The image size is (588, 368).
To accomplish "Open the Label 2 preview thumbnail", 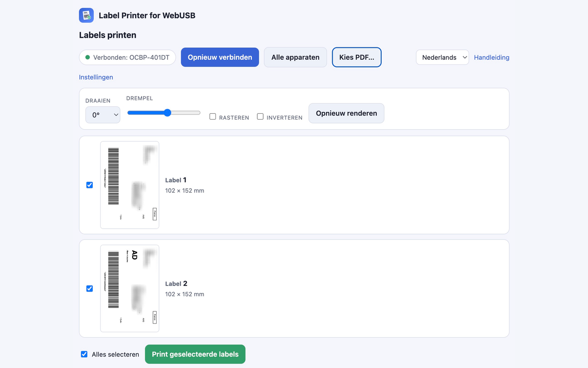I will 130,288.
